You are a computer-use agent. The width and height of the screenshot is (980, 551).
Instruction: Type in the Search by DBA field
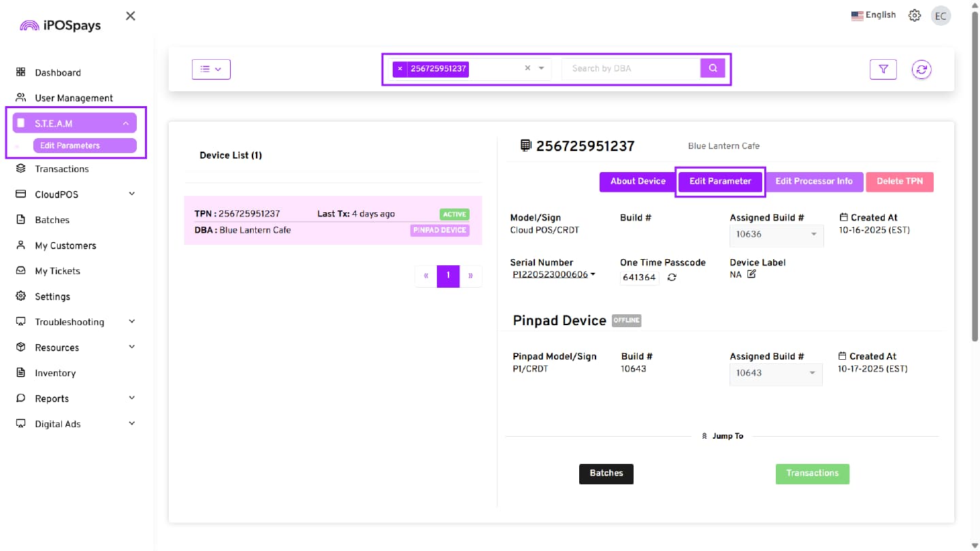pos(630,69)
